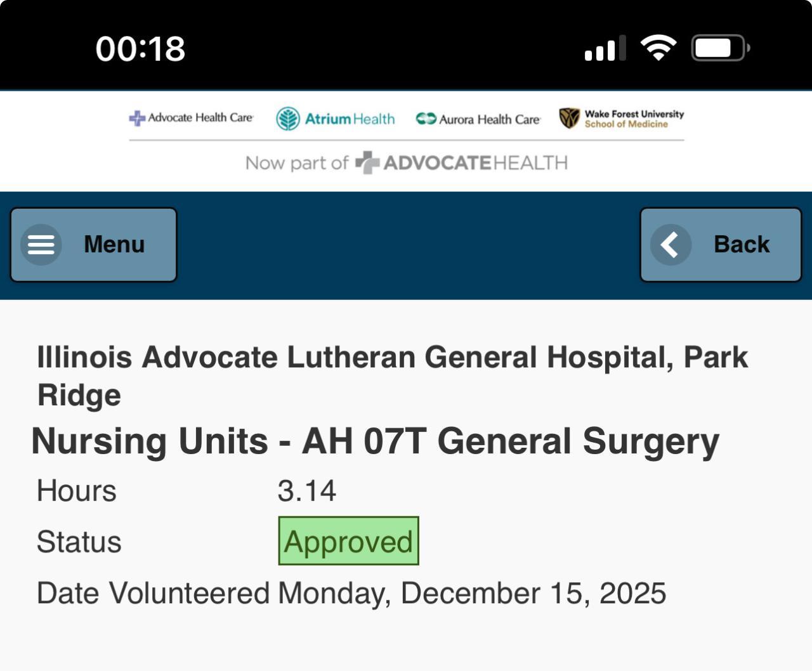The width and height of the screenshot is (812, 671).
Task: Tap the Wi-Fi status icon
Action: point(658,48)
